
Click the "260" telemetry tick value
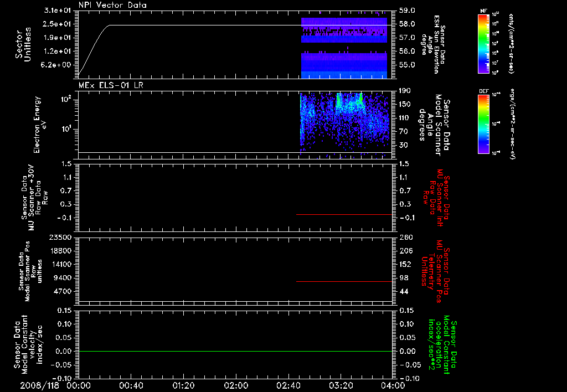(x=406, y=238)
